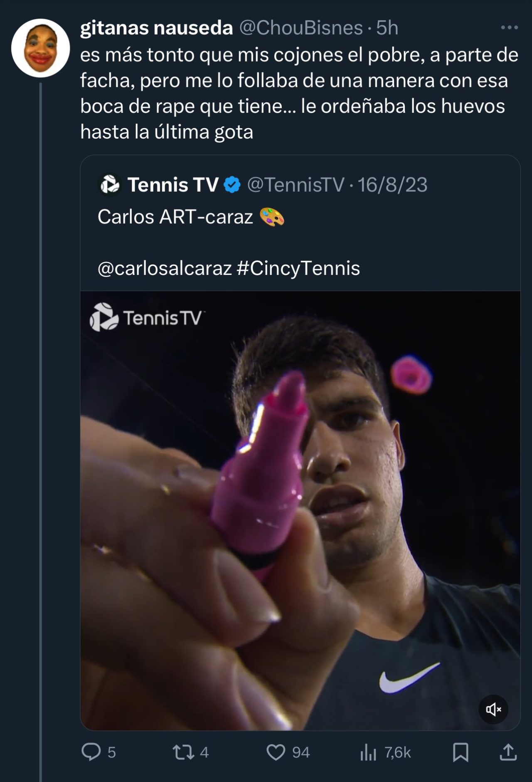Open the @TennisTV handle in quoted tweet
The height and width of the screenshot is (782, 532).
click(296, 185)
